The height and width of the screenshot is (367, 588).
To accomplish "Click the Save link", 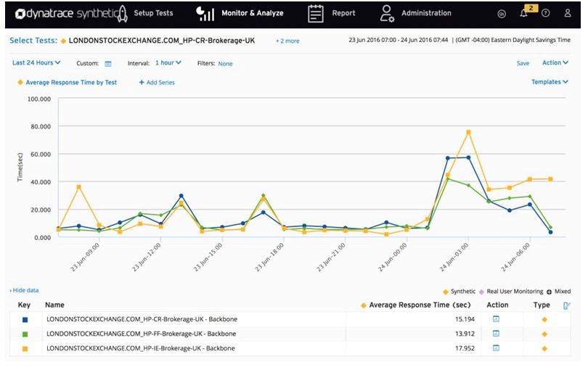I will [523, 63].
